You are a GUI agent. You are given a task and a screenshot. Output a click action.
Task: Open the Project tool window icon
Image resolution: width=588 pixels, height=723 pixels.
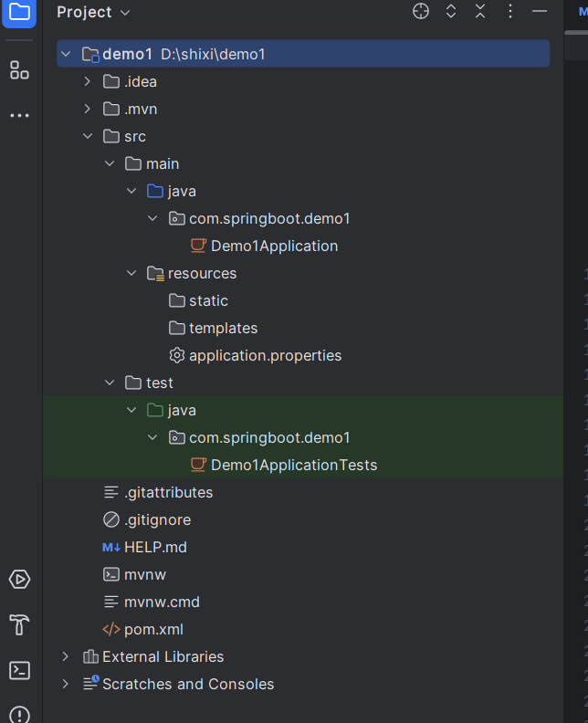coord(19,12)
